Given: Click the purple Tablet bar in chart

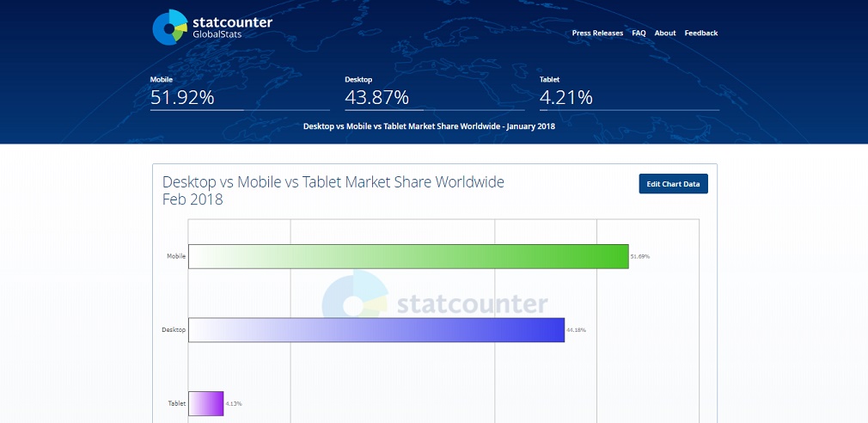Looking at the screenshot, I should coord(206,403).
